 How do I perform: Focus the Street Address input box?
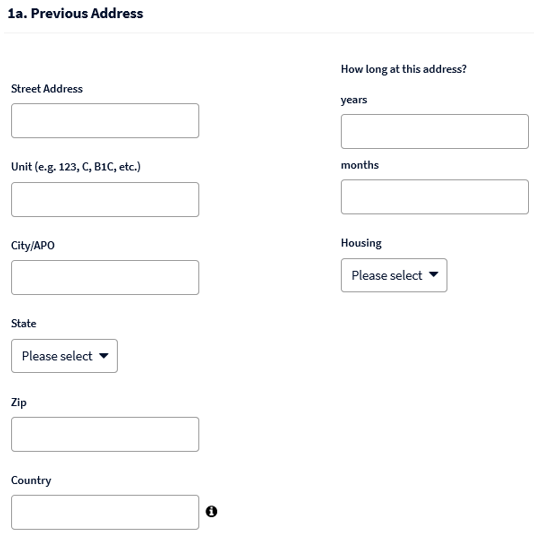tap(105, 121)
